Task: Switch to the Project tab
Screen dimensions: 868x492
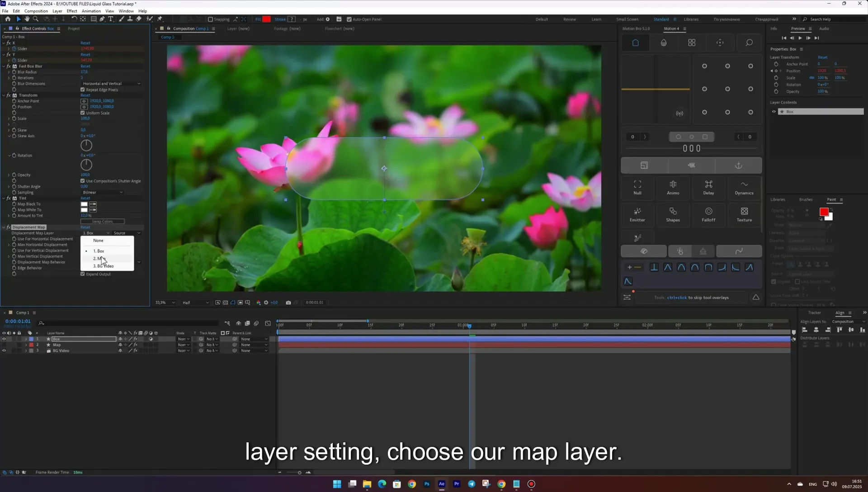Action: pyautogui.click(x=74, y=28)
